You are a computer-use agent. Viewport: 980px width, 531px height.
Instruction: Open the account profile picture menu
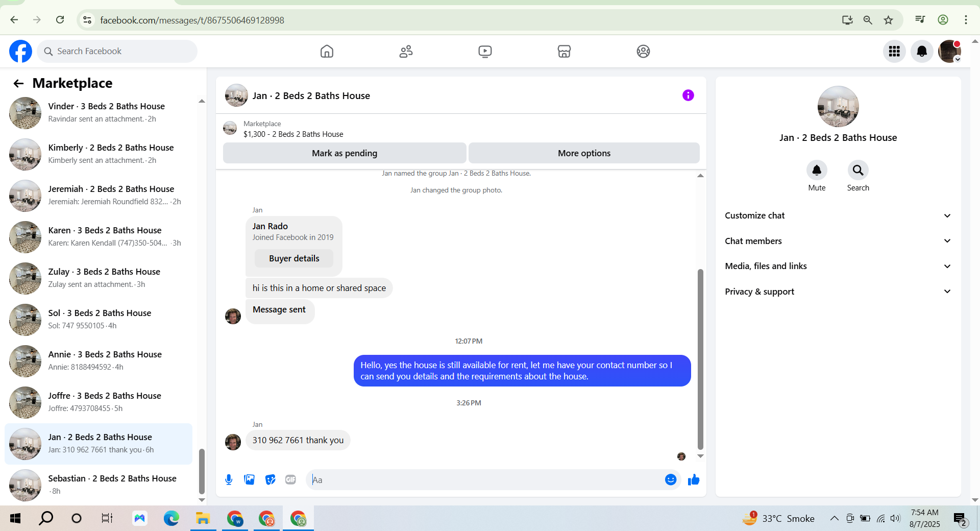click(949, 51)
